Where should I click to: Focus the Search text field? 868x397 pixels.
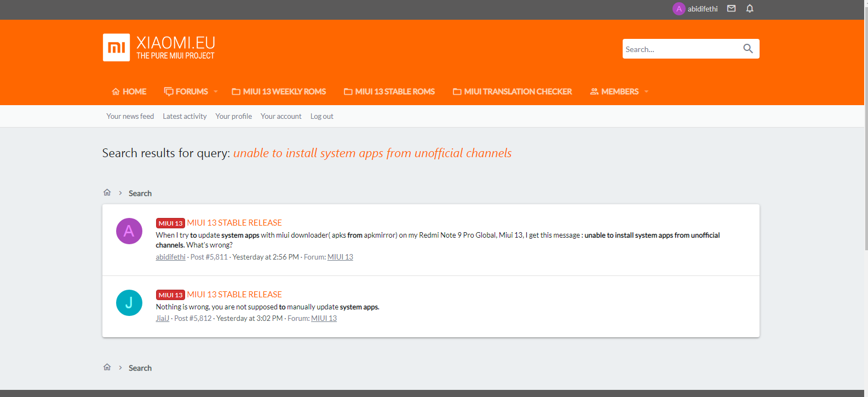pyautogui.click(x=681, y=49)
